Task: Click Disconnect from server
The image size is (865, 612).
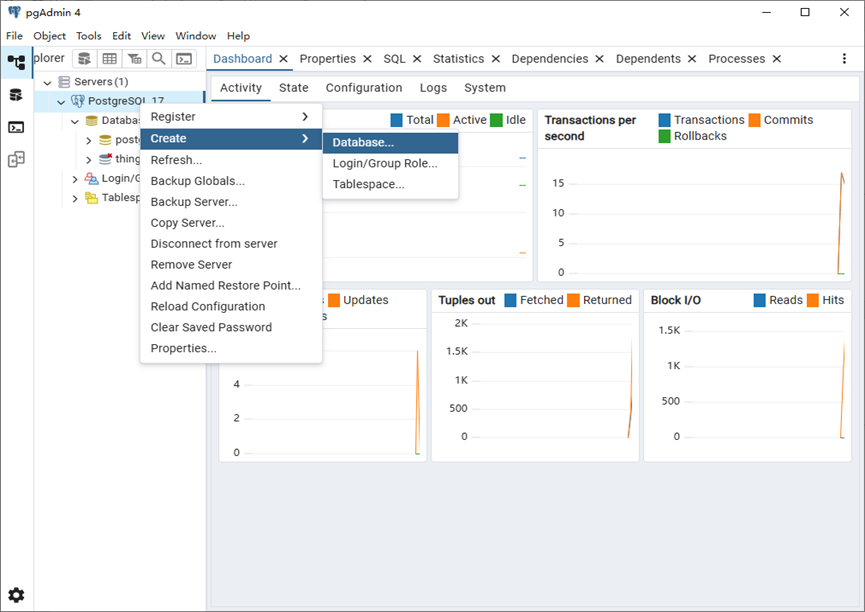Action: click(x=231, y=244)
